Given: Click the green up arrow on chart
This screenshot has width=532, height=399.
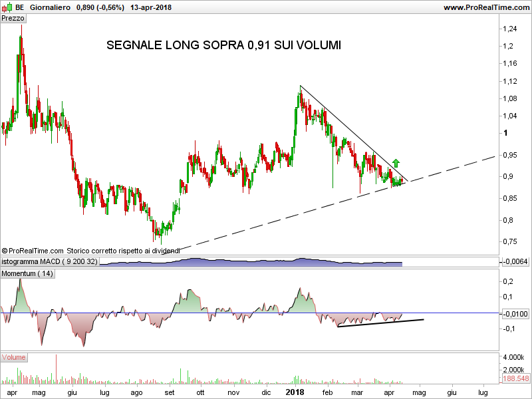Looking at the screenshot, I should [395, 162].
